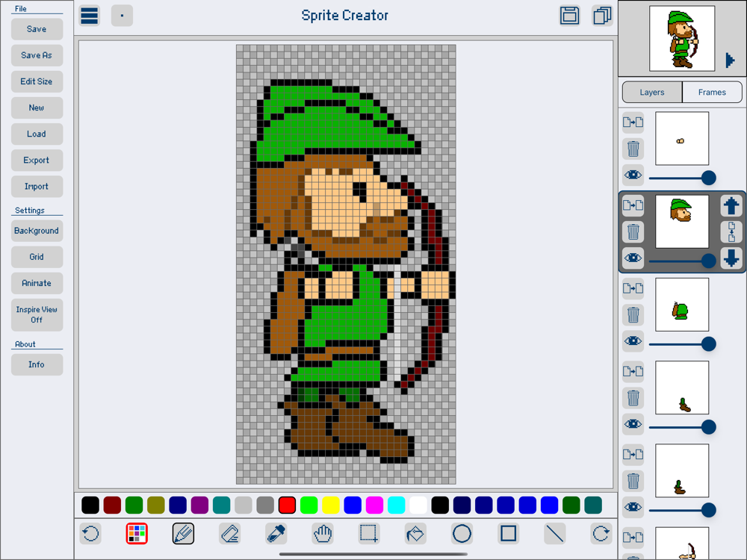This screenshot has width=747, height=560.
Task: Pick the white color swatch
Action: (418, 505)
